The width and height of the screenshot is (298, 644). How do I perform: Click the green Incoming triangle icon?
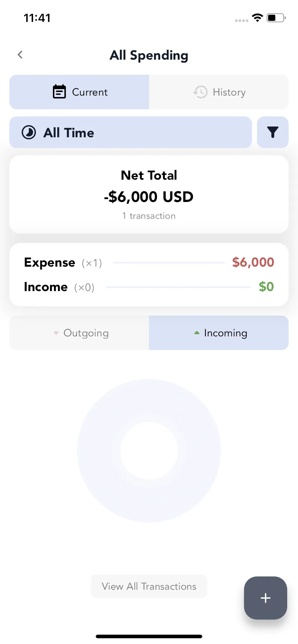coord(197,333)
